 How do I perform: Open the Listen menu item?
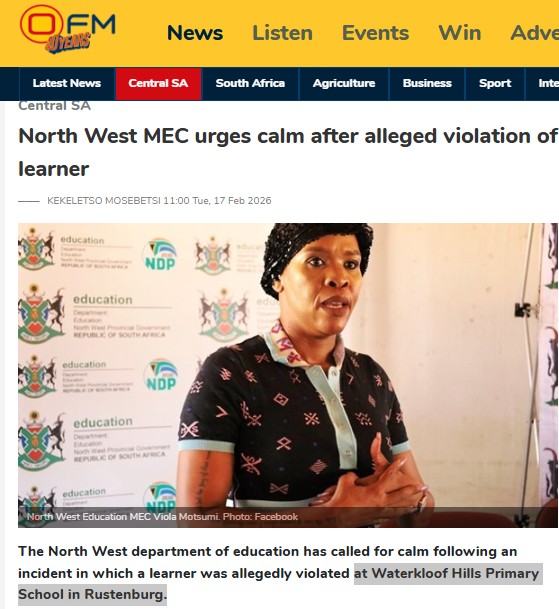click(x=282, y=33)
